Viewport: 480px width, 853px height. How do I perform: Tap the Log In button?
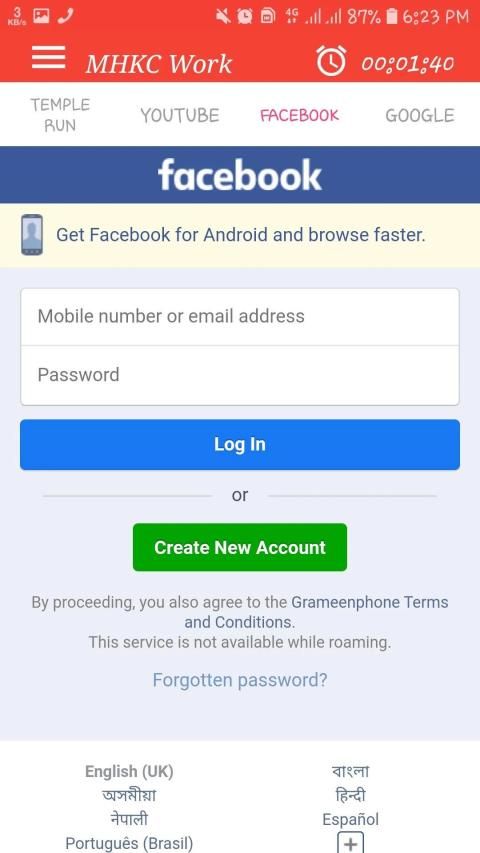[240, 444]
